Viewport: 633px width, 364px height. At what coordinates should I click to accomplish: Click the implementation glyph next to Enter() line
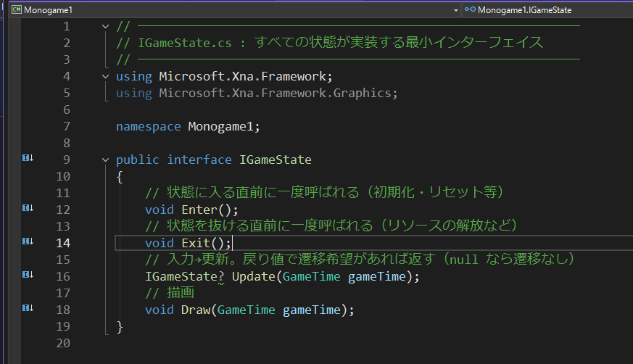tap(28, 208)
